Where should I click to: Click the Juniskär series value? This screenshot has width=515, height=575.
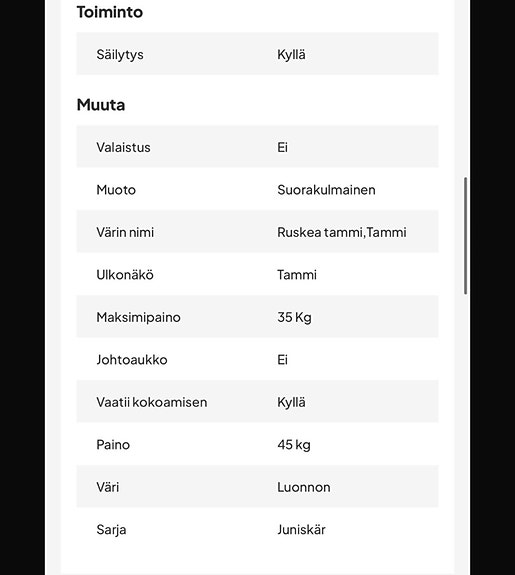pyautogui.click(x=301, y=530)
